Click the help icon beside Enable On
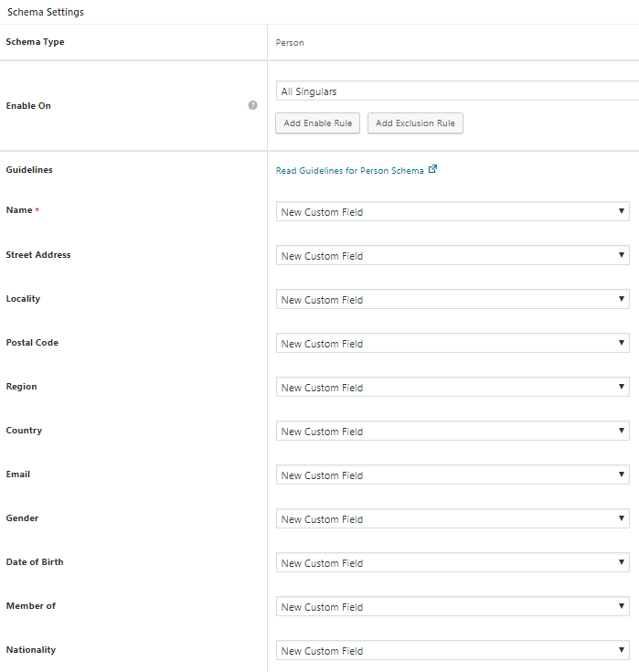639x672 pixels. point(252,105)
